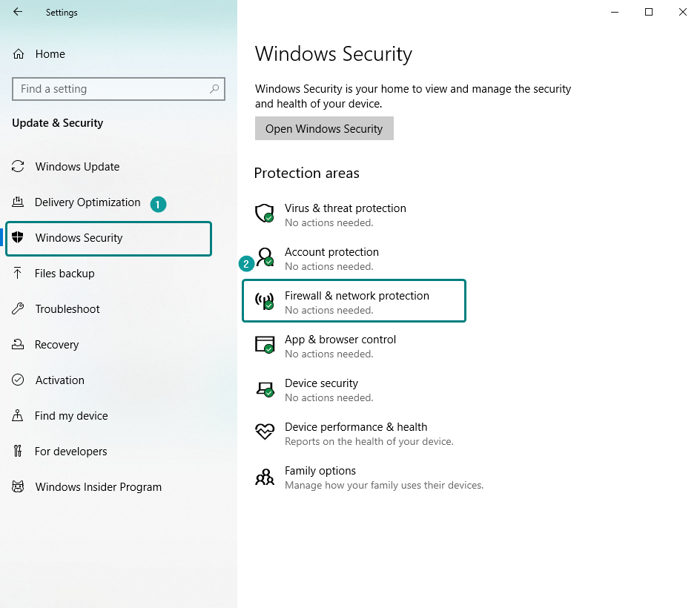Click the Family options people icon
Image resolution: width=700 pixels, height=608 pixels.
click(265, 476)
